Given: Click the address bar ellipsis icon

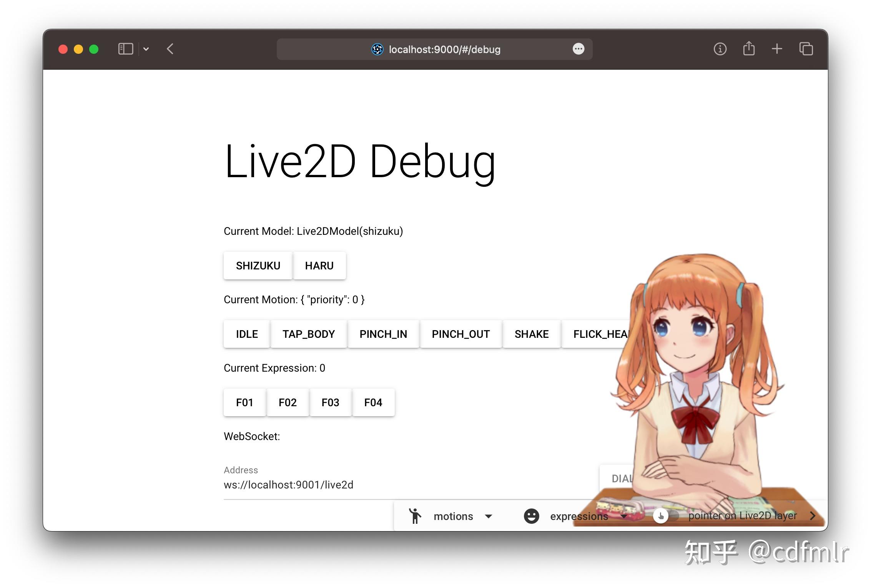Looking at the screenshot, I should [578, 49].
